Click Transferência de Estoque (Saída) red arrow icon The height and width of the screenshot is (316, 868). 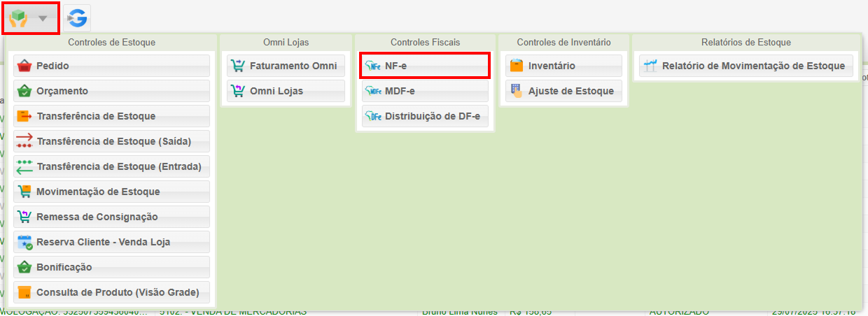24,141
